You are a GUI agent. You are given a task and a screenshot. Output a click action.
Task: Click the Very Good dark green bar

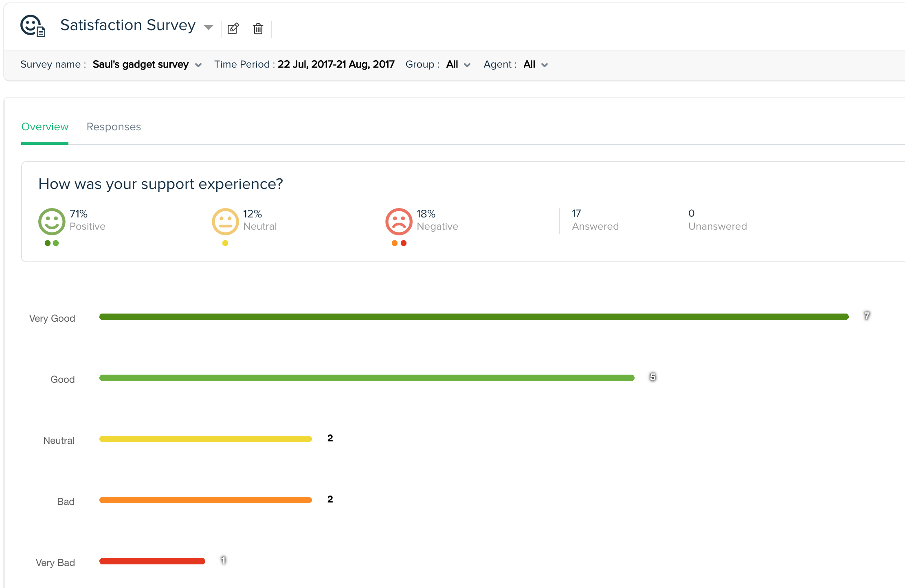474,317
